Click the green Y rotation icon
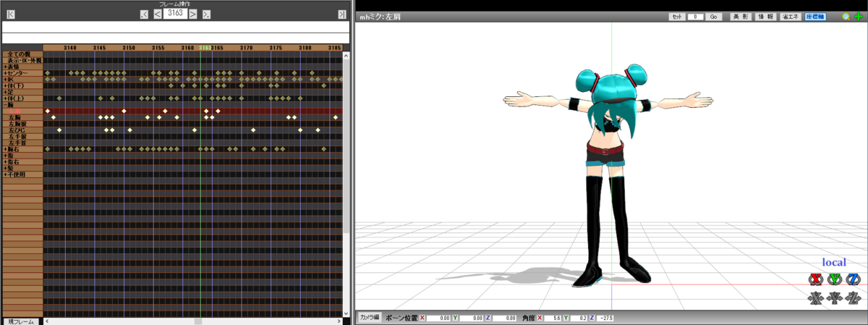The width and height of the screenshot is (868, 325). click(x=834, y=279)
